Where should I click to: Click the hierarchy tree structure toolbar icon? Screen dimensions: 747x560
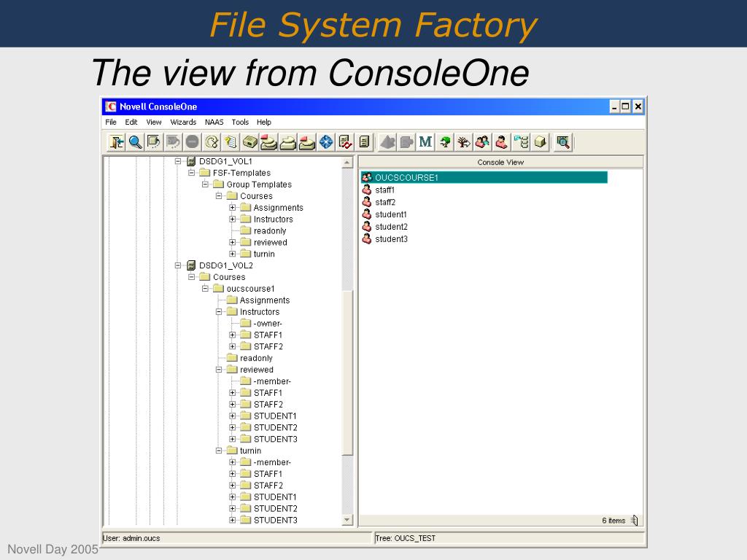521,142
